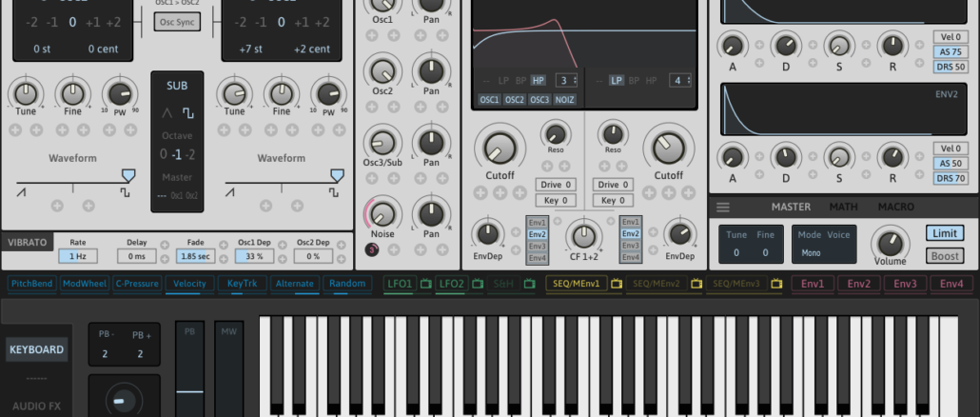
Task: Adjust filter 2 slope stepper showing 4
Action: 680,80
